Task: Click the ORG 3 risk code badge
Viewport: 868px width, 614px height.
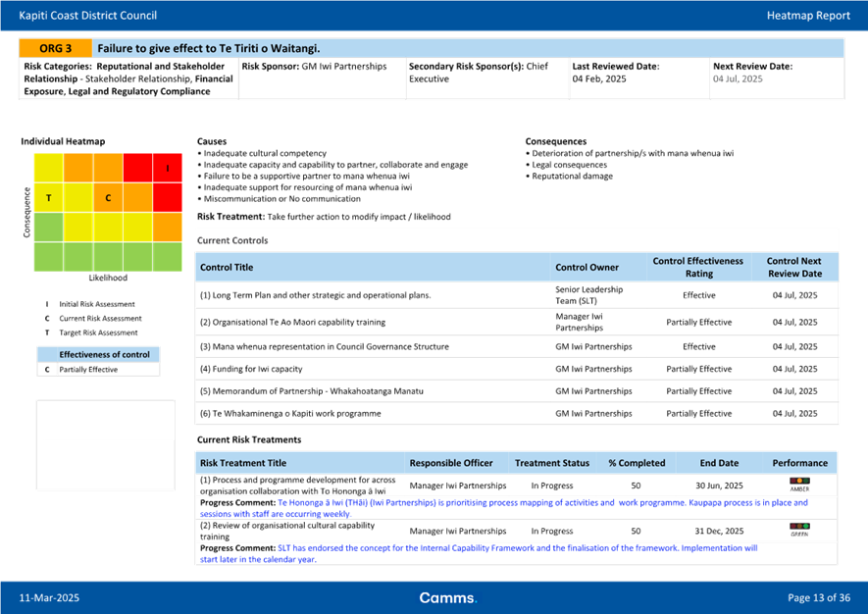Action: pos(55,48)
